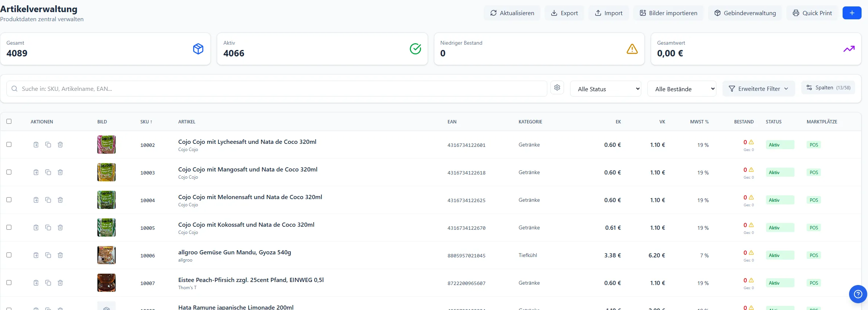This screenshot has height=310, width=868.
Task: Toggle the select-all checkbox in table header
Action: coord(9,122)
